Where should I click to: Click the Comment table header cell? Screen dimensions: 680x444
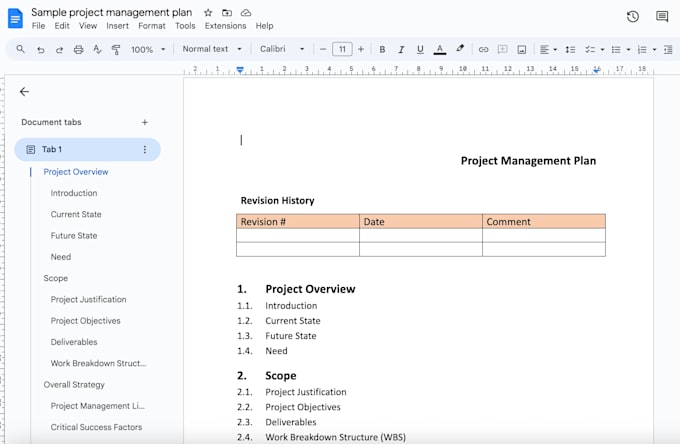coord(544,222)
